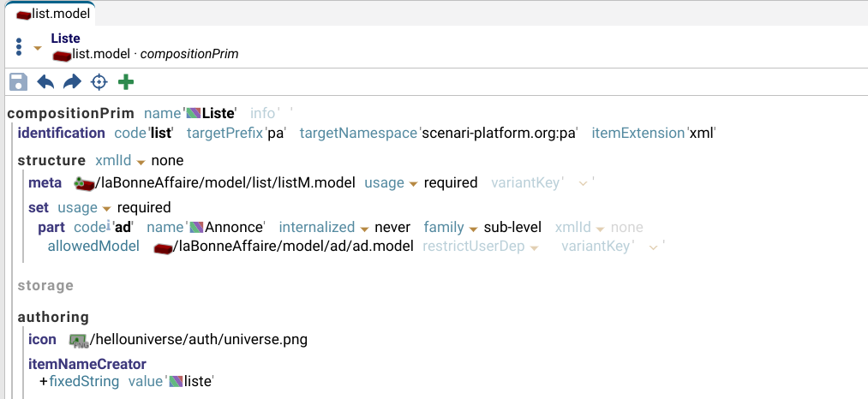Viewport: 868px width, 399px height.
Task: Click the universe.png image icon
Action: click(x=79, y=340)
